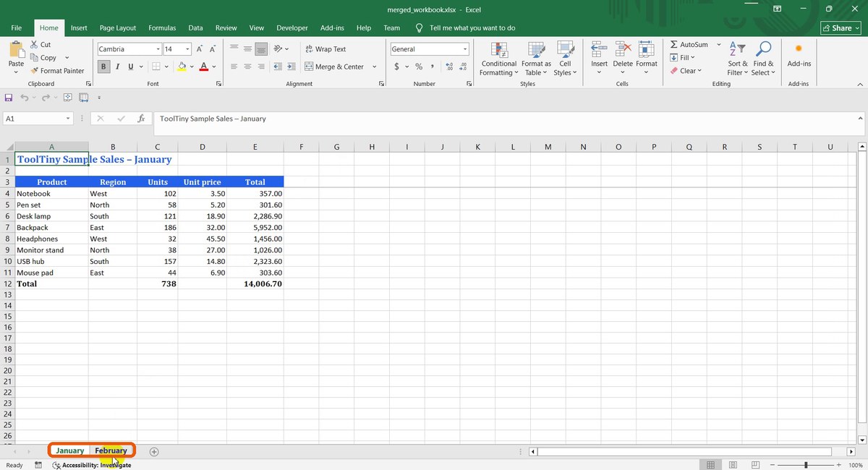Screen dimensions: 868x470
Task: Select the February sheet tab
Action: point(111,451)
